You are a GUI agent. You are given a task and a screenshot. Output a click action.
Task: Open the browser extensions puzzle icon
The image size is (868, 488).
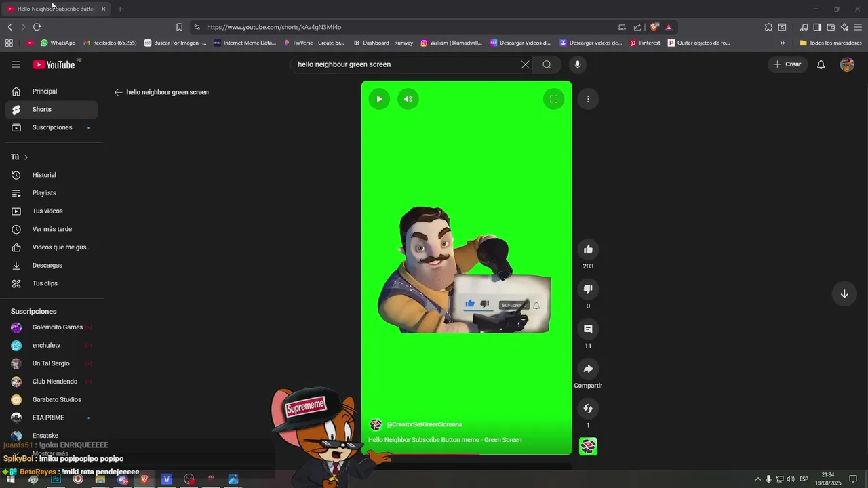[x=768, y=27]
